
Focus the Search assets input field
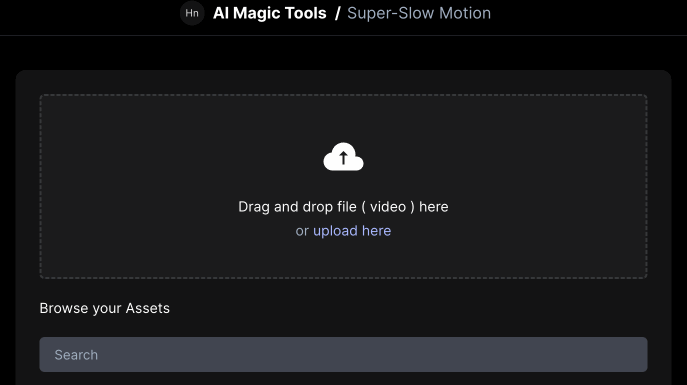343,354
